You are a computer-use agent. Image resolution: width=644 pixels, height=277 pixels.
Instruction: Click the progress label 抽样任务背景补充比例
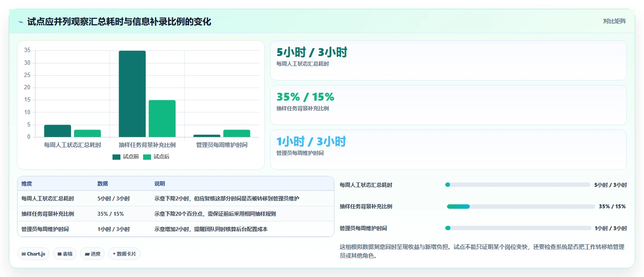coord(366,207)
